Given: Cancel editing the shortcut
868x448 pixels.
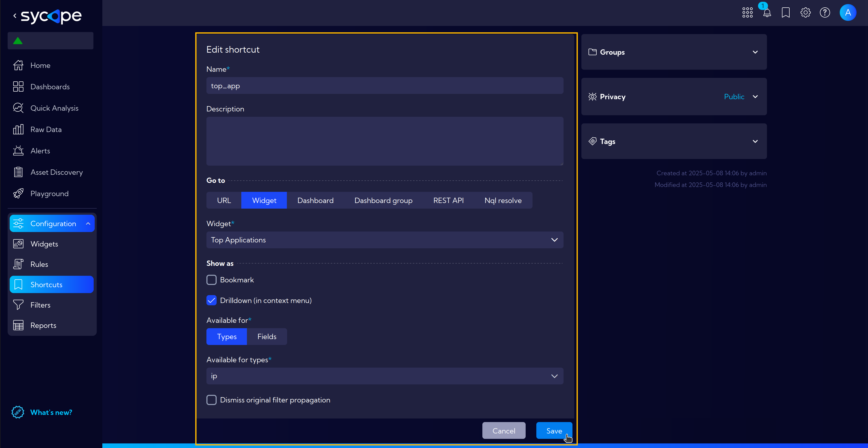Looking at the screenshot, I should tap(504, 431).
